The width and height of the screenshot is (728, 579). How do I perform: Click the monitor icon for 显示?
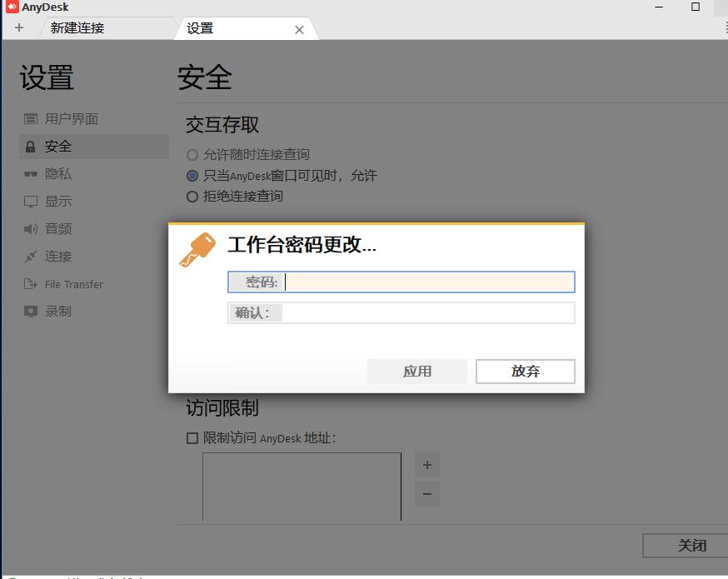pyautogui.click(x=31, y=202)
